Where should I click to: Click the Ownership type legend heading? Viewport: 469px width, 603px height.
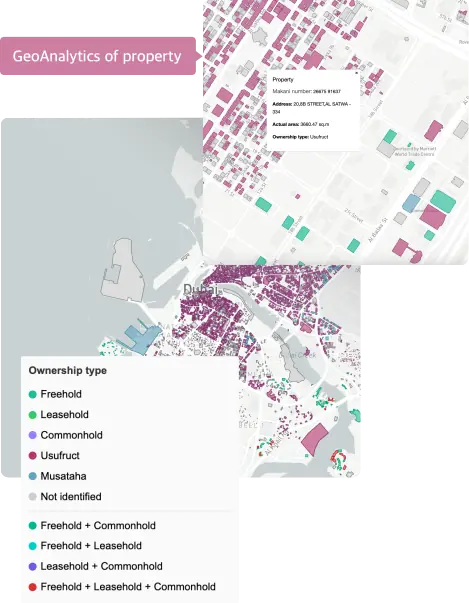68,371
